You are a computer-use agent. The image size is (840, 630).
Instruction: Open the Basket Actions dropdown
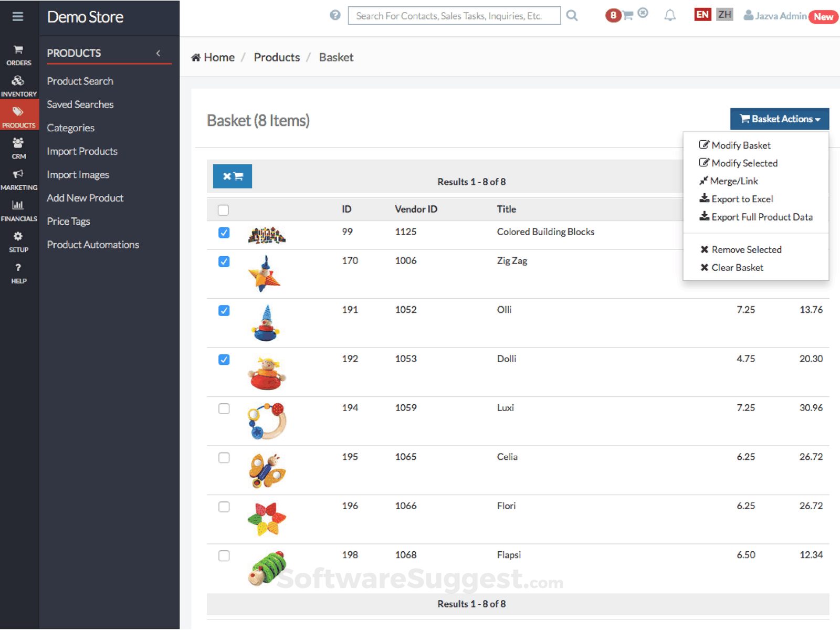click(779, 119)
